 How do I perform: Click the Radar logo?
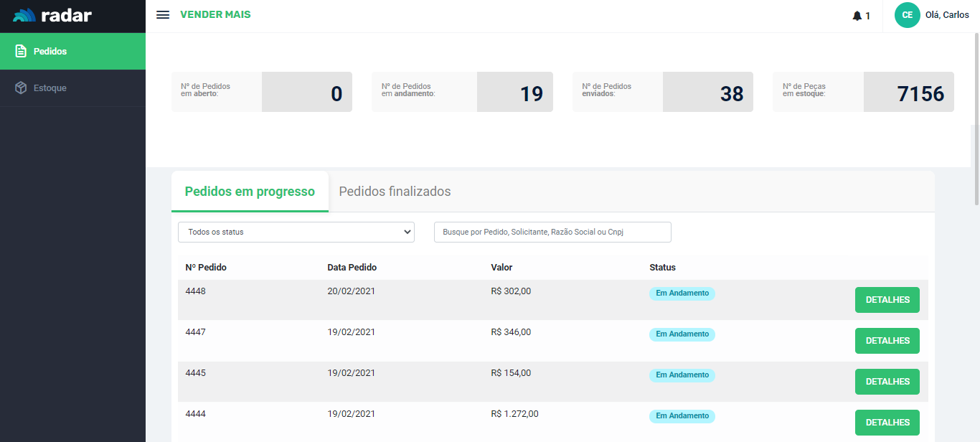(53, 15)
